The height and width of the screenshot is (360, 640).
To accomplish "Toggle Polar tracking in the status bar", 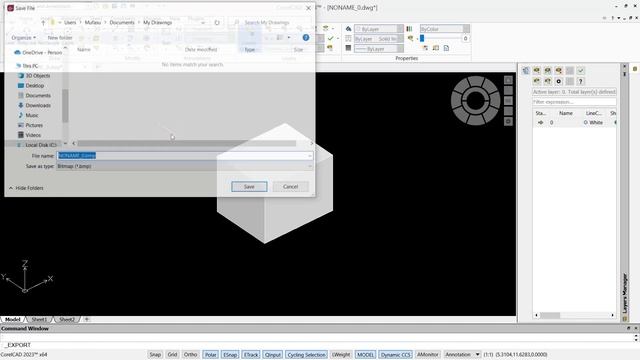I will click(x=210, y=355).
